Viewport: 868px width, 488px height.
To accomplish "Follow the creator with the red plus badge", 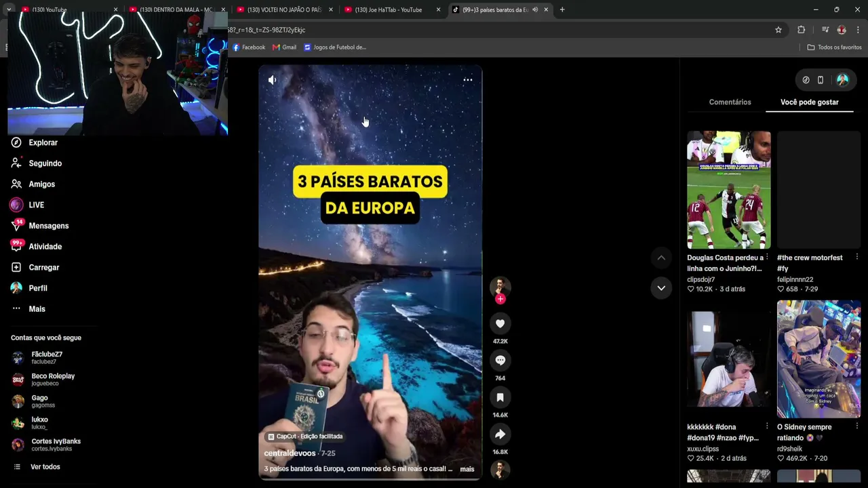I will (500, 299).
